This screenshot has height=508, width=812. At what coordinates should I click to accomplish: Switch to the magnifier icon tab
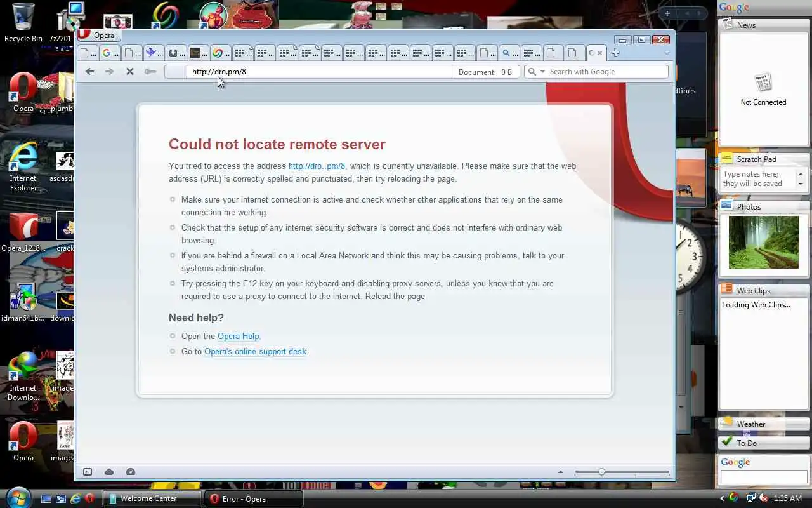509,53
